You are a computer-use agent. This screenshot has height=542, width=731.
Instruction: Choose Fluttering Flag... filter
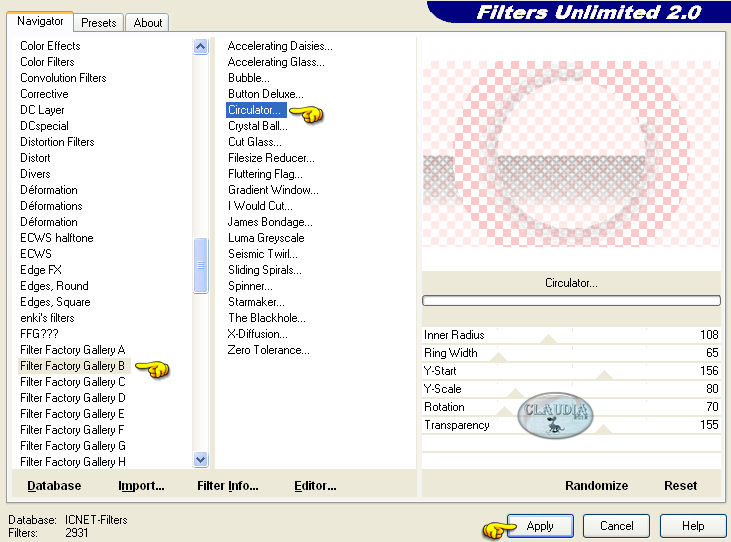(x=265, y=174)
